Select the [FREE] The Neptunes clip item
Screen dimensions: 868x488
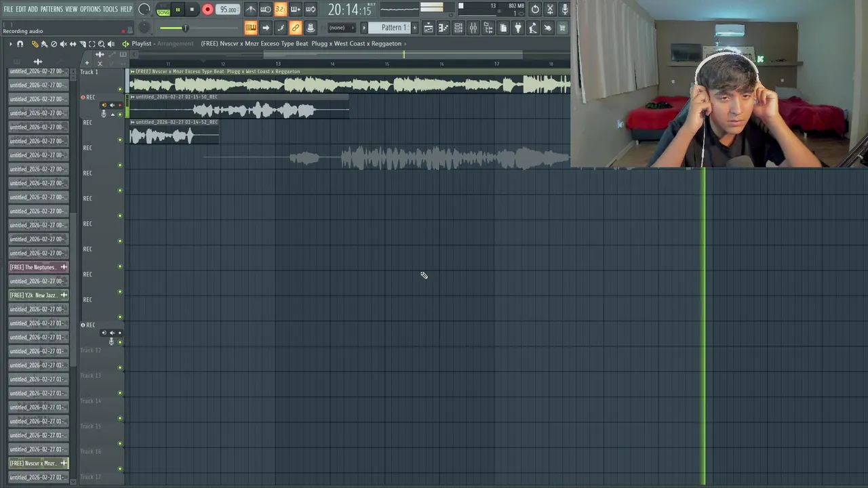pyautogui.click(x=38, y=267)
